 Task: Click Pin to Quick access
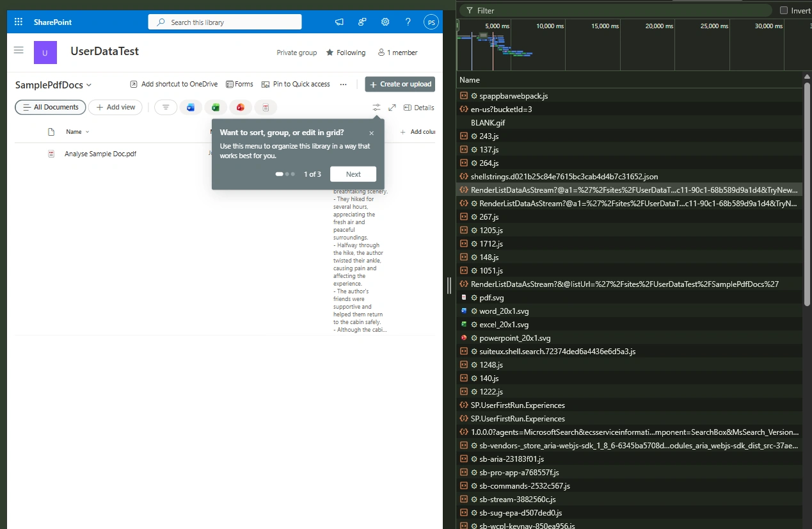click(x=296, y=84)
